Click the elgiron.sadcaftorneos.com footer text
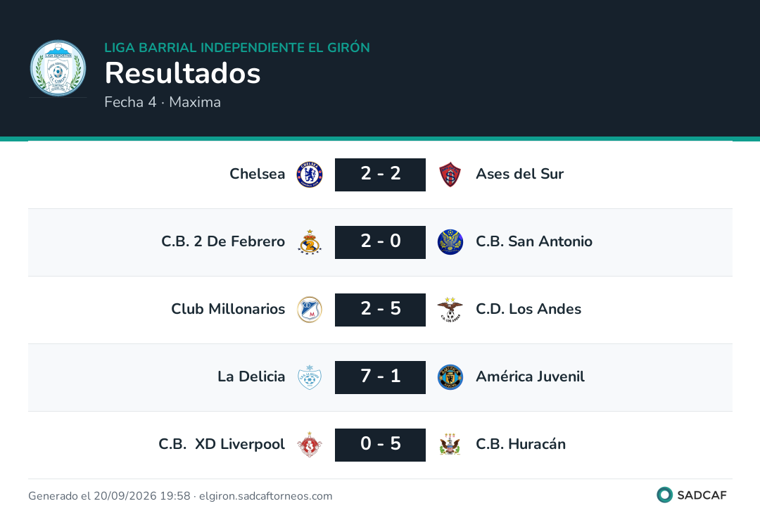This screenshot has width=760, height=532. click(265, 495)
